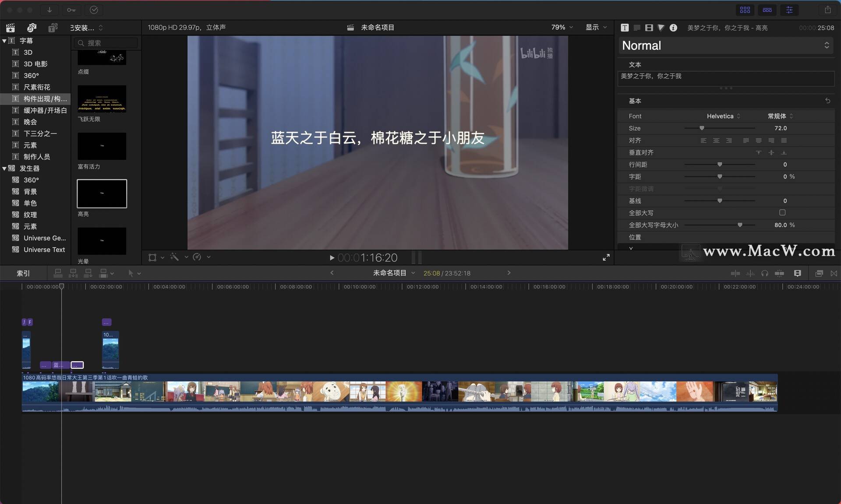Open the Video inspector icon

coord(649,28)
